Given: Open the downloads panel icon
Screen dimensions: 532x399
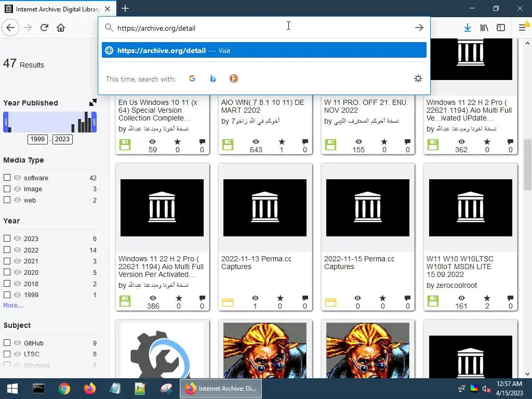Looking at the screenshot, I should (467, 28).
